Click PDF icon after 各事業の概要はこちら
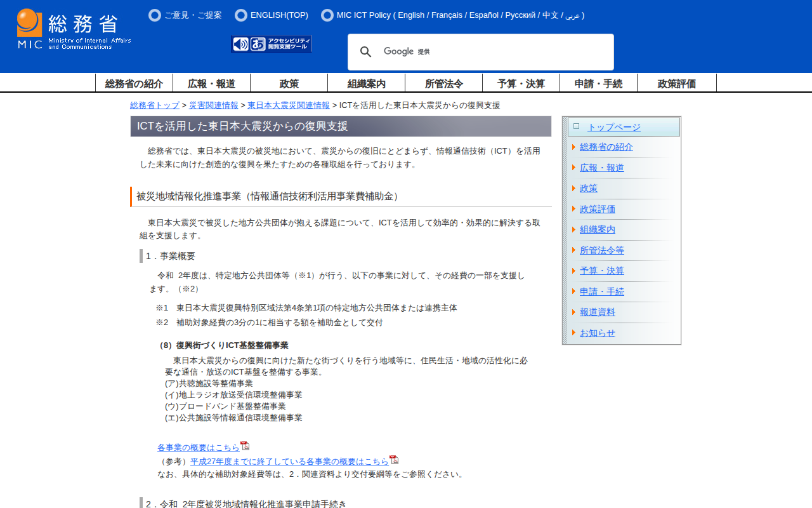The width and height of the screenshot is (812, 508). tap(245, 446)
